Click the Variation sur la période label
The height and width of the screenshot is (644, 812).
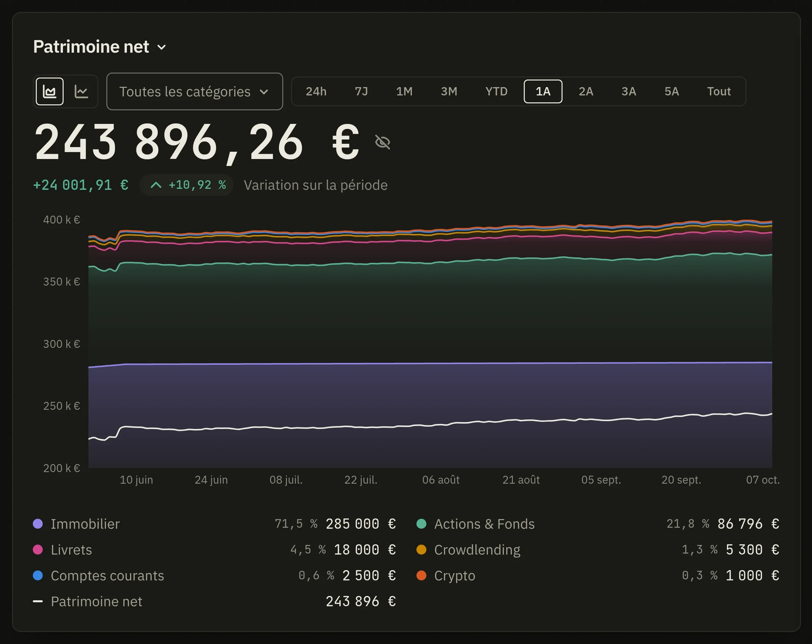[316, 185]
